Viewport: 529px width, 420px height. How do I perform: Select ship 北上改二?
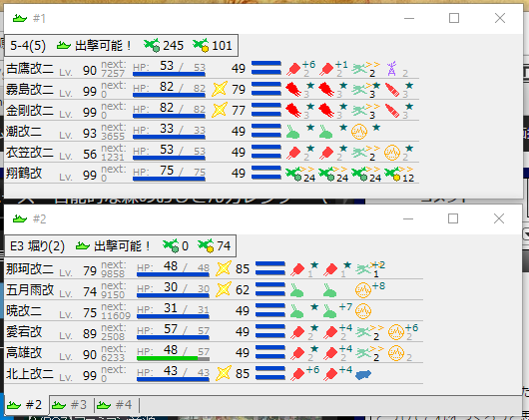point(30,373)
